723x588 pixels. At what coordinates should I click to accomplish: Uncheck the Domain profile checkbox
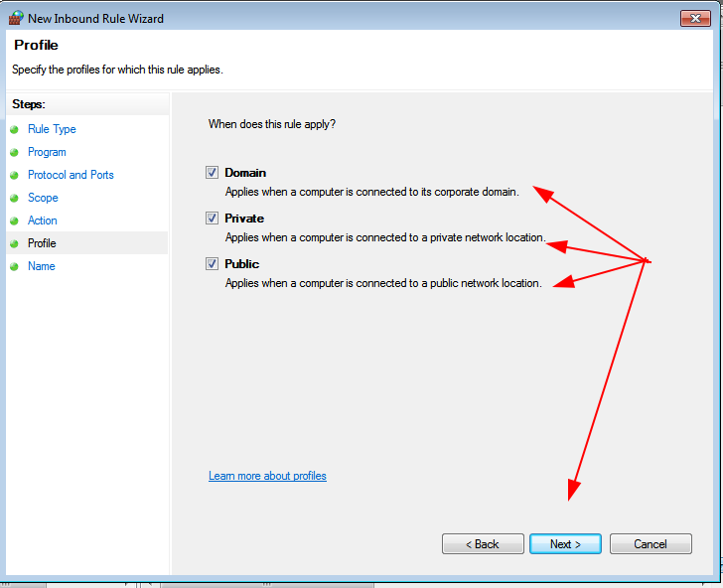point(212,173)
